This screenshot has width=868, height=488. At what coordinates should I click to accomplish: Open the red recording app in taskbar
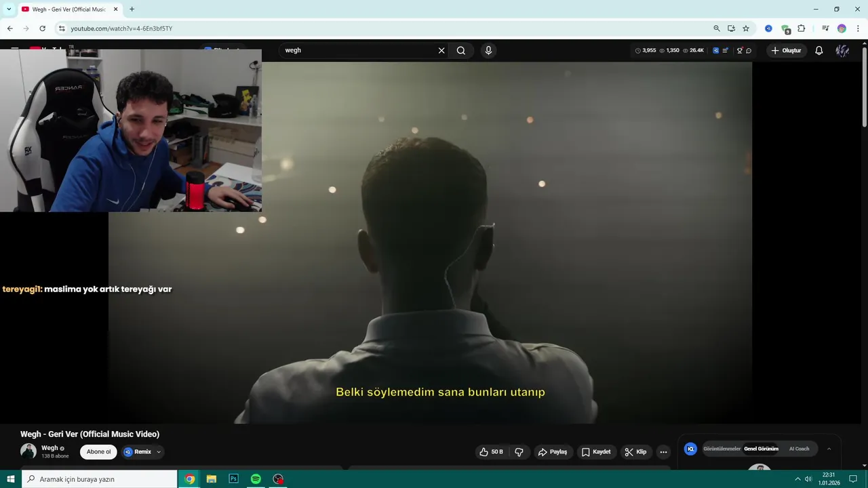pos(278,479)
